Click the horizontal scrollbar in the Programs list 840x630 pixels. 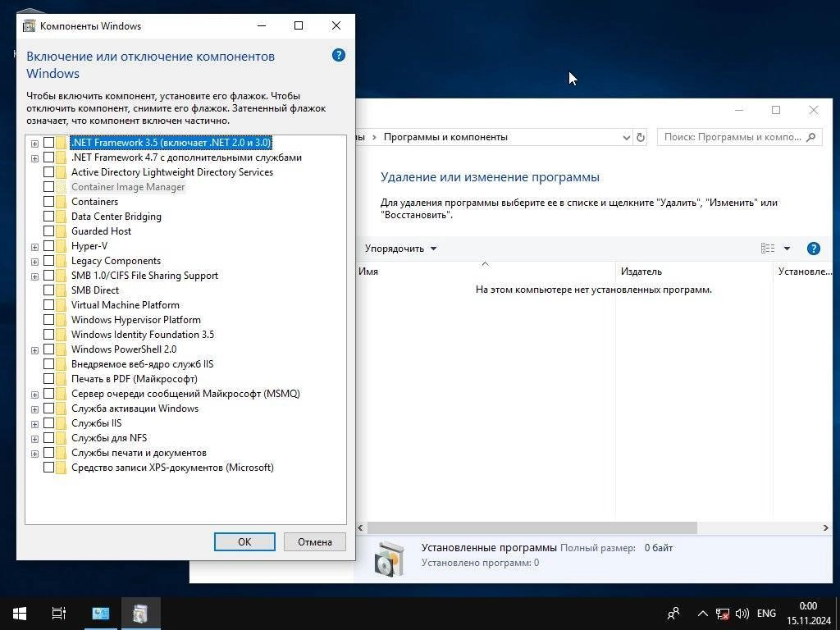coord(532,527)
